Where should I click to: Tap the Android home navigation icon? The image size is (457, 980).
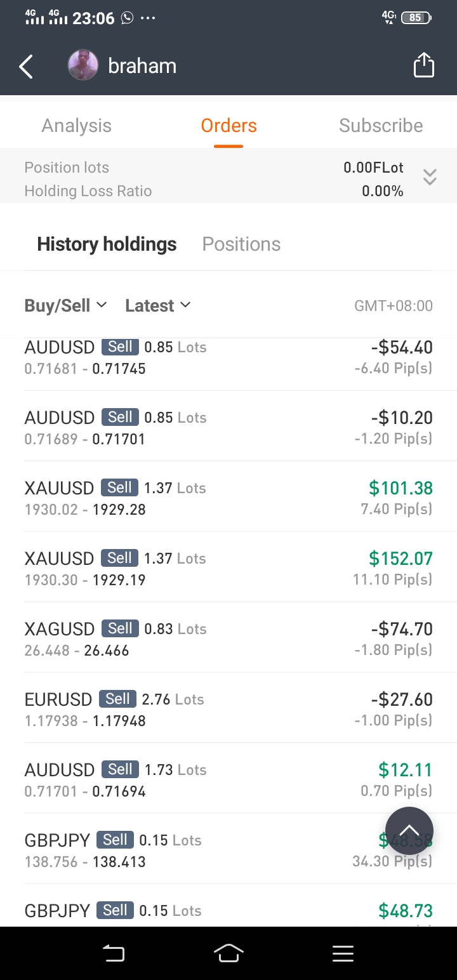point(228,953)
